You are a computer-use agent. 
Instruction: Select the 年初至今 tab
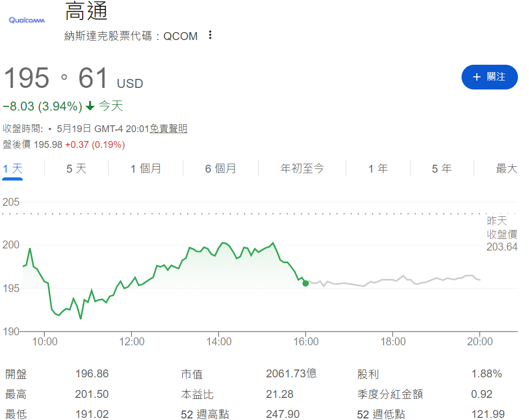pos(302,168)
